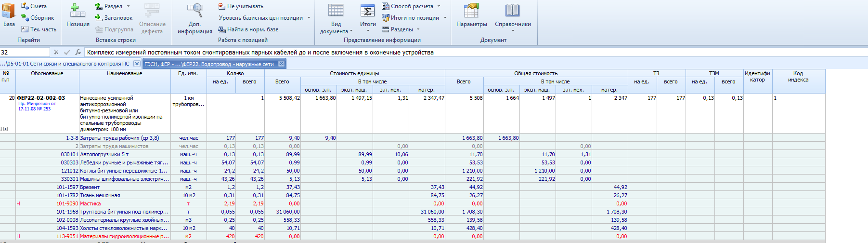Open the Вид документа dropdown
This screenshot has width=868, height=243.
click(336, 19)
